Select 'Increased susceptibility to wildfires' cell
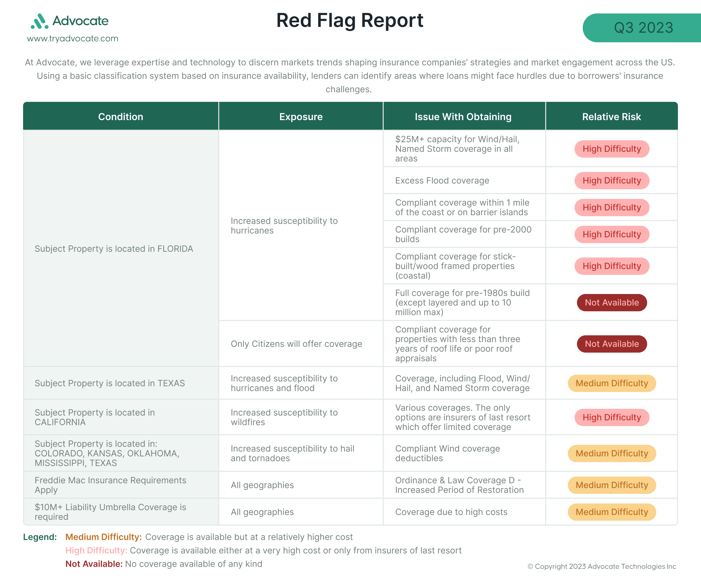Screen dimensions: 701x588 click(301, 417)
